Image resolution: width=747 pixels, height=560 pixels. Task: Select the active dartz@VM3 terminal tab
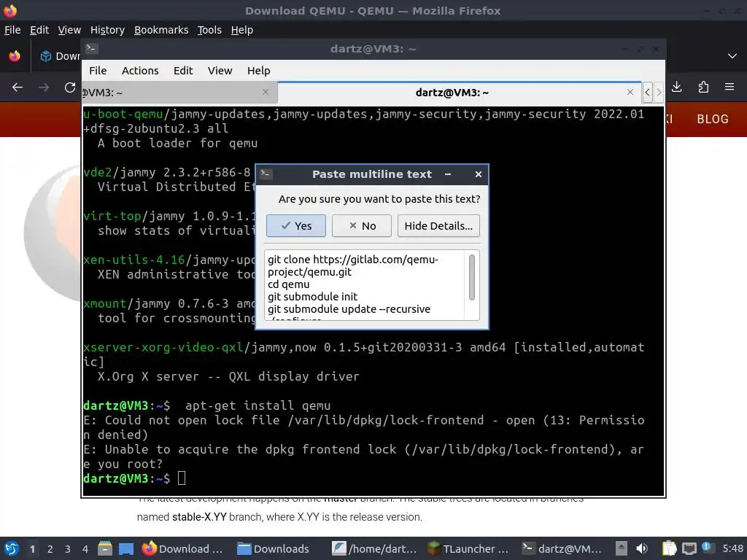[452, 93]
